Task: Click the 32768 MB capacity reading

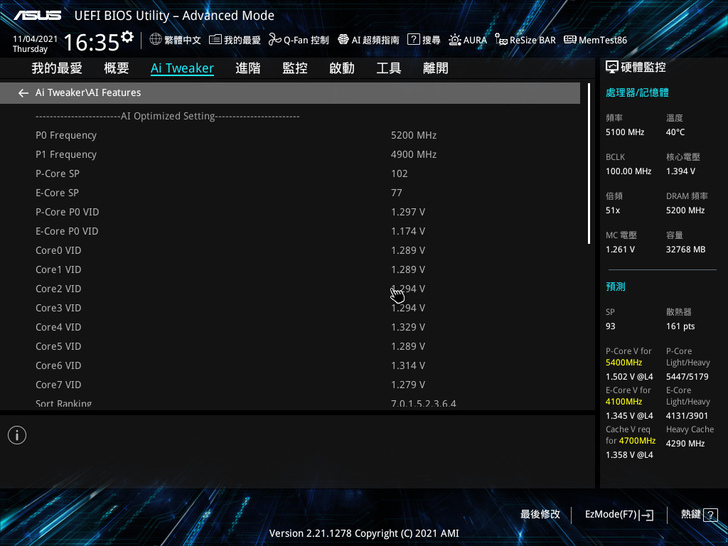Action: (x=685, y=250)
